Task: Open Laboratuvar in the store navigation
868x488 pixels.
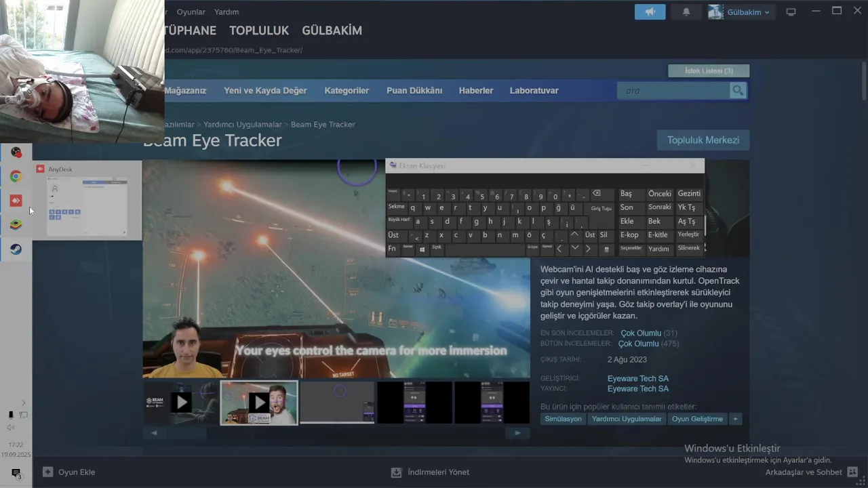Action: point(534,90)
